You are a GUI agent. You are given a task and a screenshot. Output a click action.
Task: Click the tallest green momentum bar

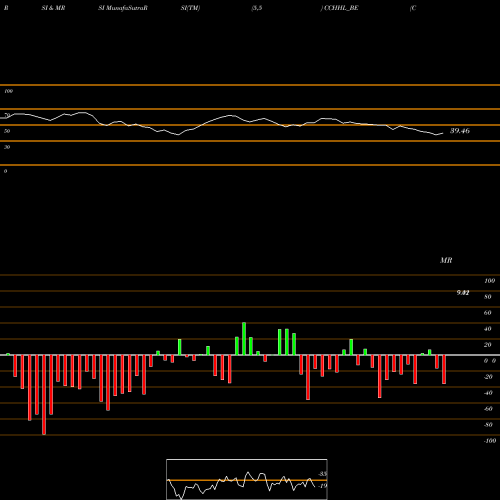pos(244,339)
